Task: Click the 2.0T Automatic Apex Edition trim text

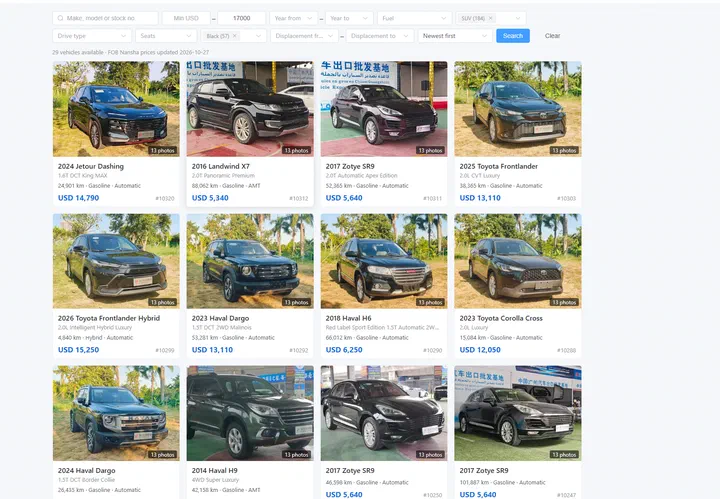Action: pos(361,176)
